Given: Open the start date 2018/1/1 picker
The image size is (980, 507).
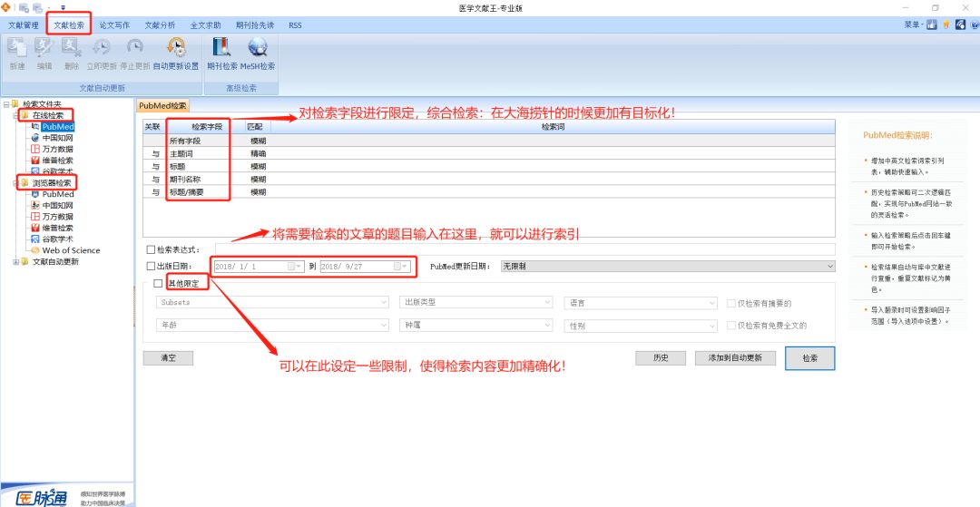Looking at the screenshot, I should pyautogui.click(x=295, y=266).
